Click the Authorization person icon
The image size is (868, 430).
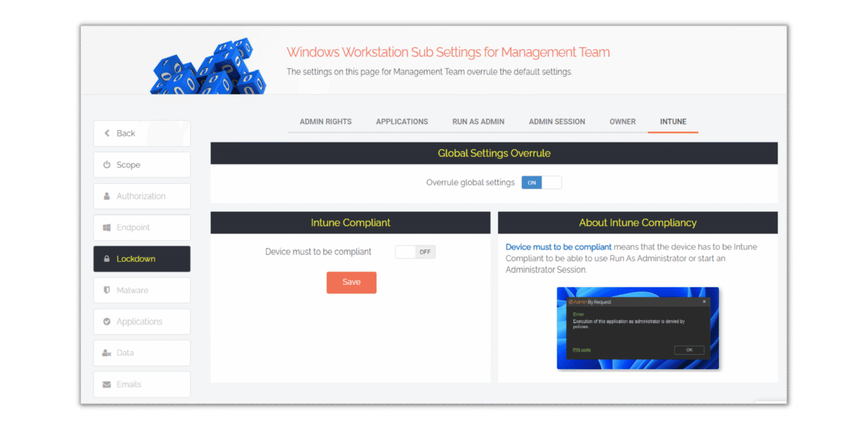[107, 196]
